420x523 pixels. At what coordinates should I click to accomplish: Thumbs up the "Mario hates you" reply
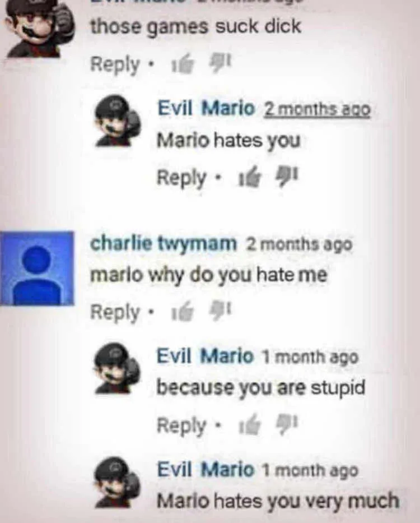(249, 178)
